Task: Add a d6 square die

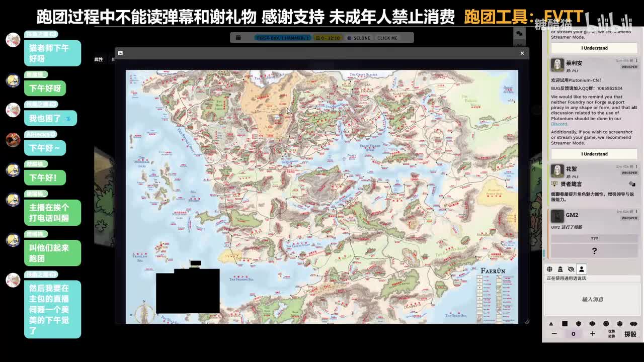Action: click(x=565, y=324)
